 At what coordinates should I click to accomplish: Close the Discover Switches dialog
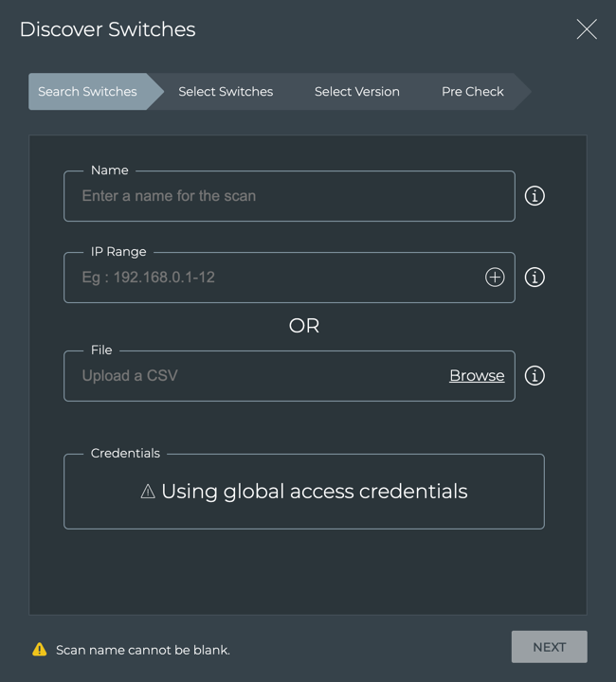(x=587, y=29)
